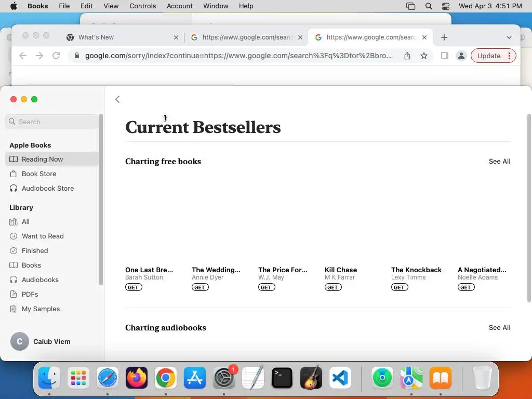Viewport: 532px width, 399px height.
Task: Open the Apple menu
Action: click(14, 6)
